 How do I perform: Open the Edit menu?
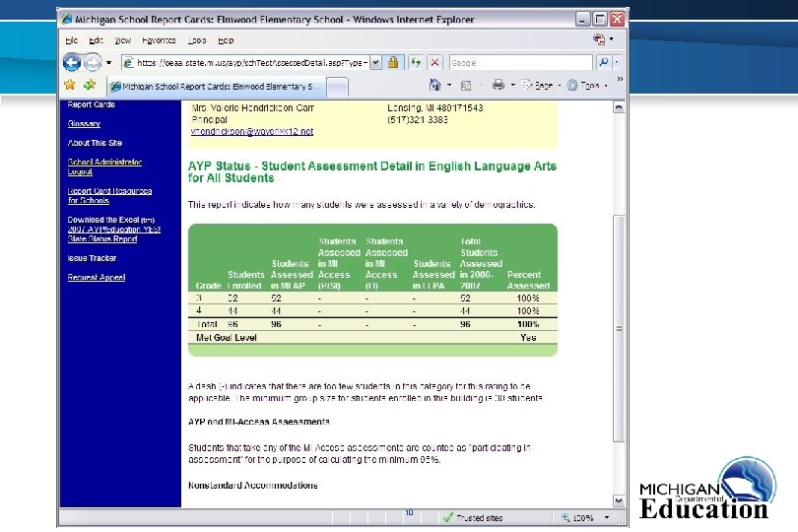pyautogui.click(x=96, y=40)
